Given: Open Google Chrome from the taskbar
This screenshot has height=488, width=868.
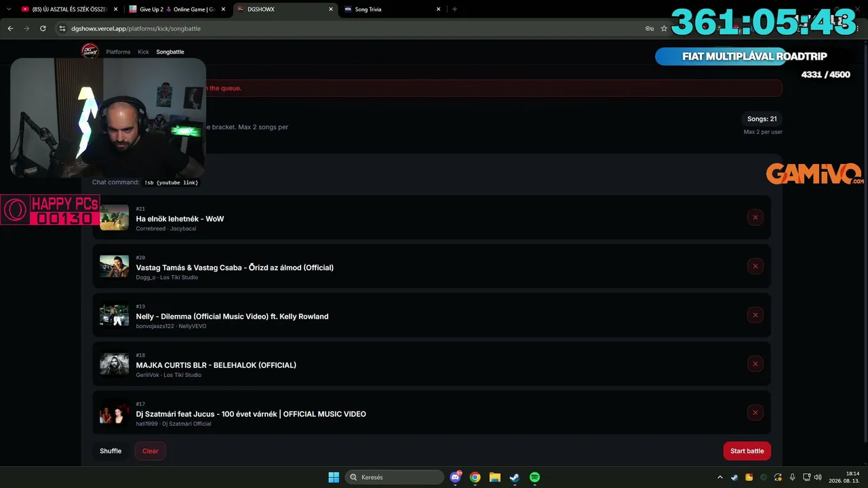Looking at the screenshot, I should pos(475,477).
